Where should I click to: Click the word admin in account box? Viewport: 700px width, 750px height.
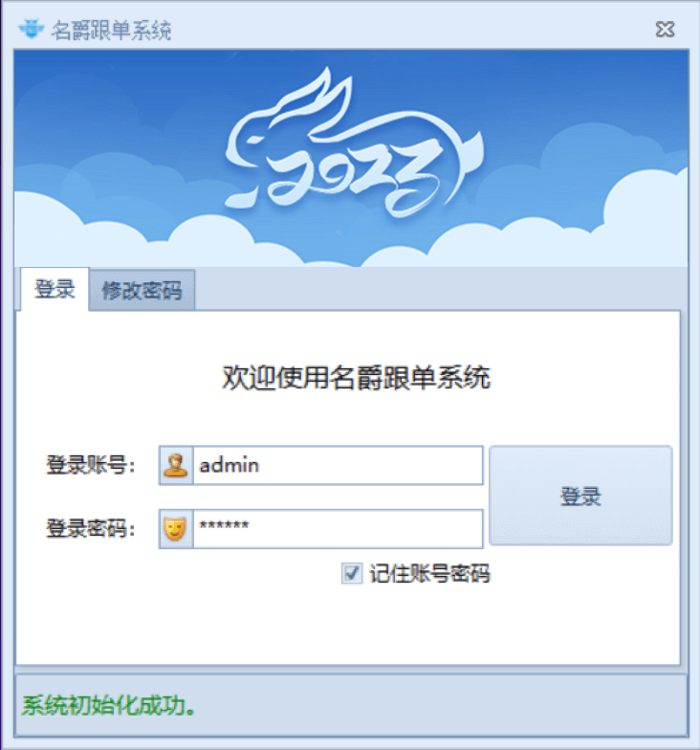coord(230,465)
